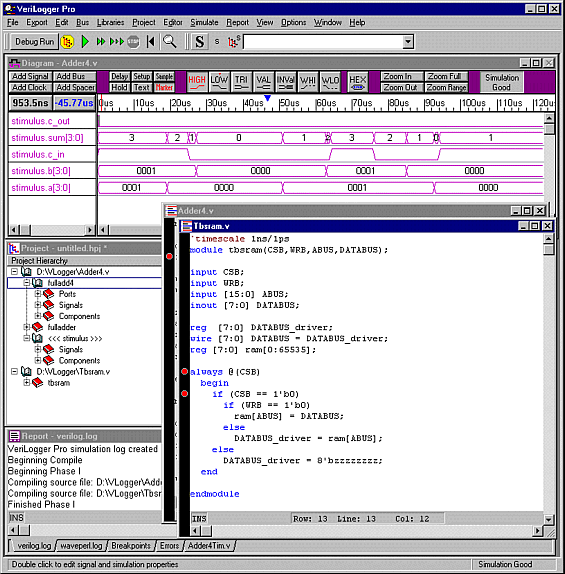Toggle the Marker mode button

coord(164,87)
